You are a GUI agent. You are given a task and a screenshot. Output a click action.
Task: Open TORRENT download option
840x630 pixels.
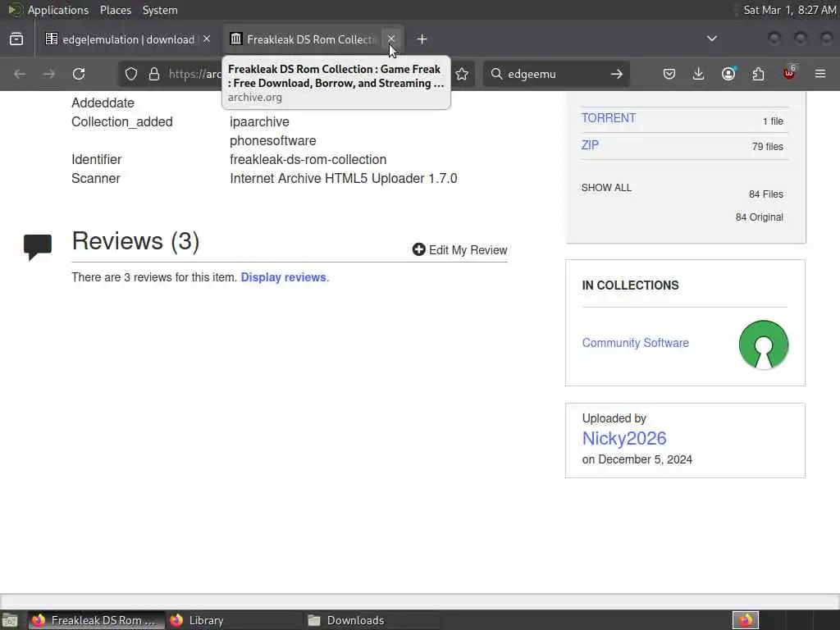[x=609, y=118]
